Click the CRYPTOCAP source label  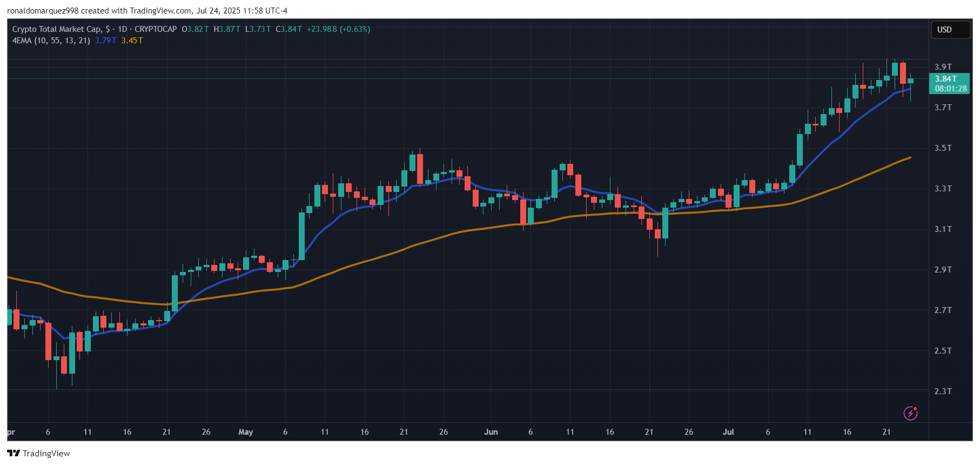[156, 29]
